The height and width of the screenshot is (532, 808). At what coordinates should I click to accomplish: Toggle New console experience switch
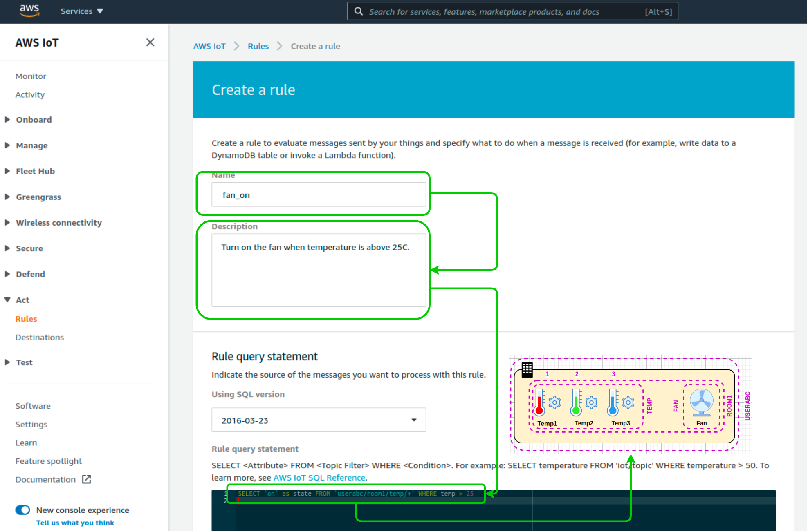[23, 510]
